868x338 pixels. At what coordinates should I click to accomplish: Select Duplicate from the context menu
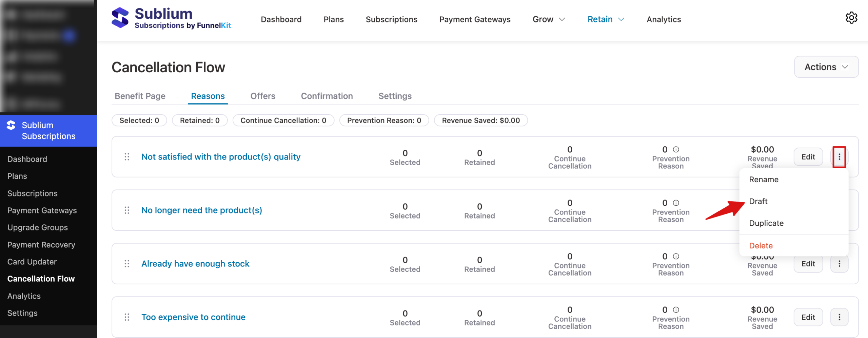766,223
